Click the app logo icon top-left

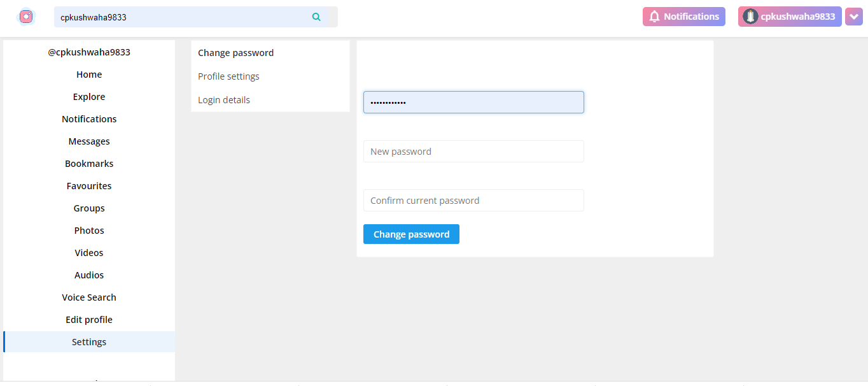[x=25, y=16]
